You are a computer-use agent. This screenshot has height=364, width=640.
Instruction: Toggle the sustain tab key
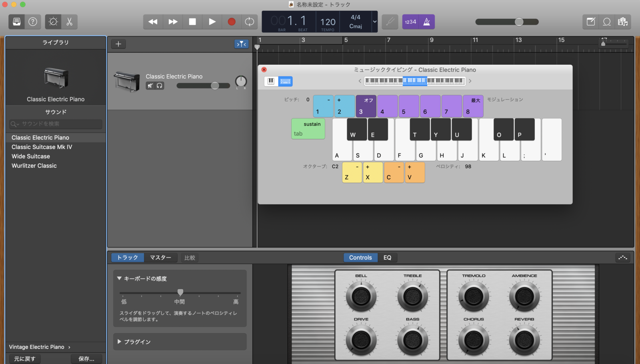coord(308,129)
